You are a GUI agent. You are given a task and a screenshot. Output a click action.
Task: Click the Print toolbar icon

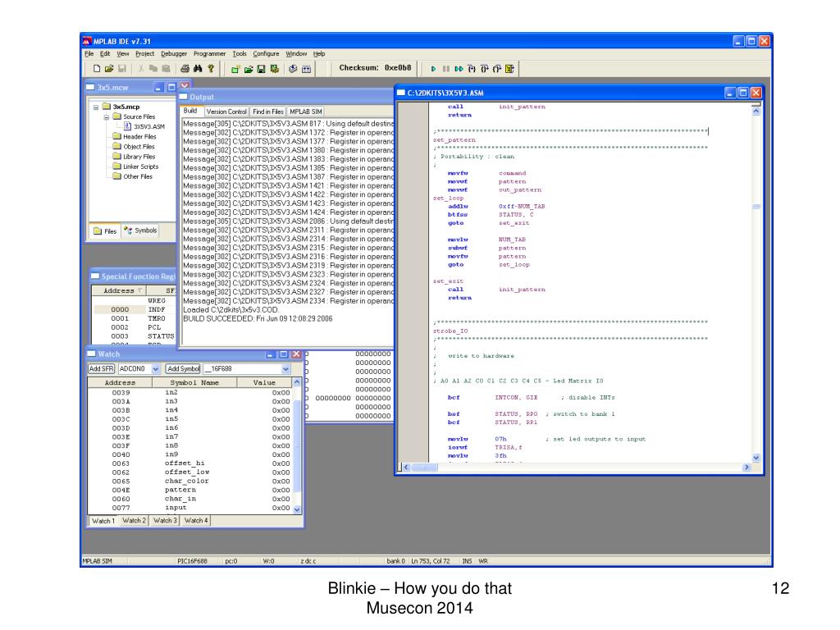coord(185,69)
